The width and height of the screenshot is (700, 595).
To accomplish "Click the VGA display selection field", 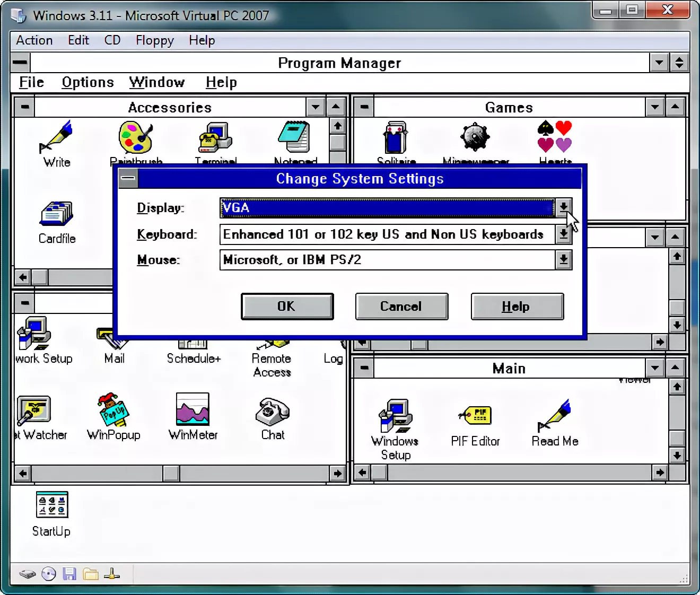I will pos(387,207).
